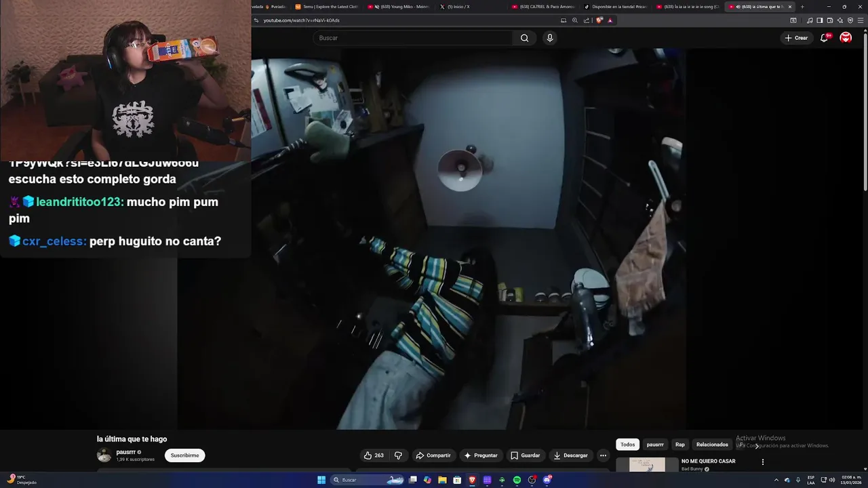This screenshot has height=488, width=868.
Task: Select the Rap filter chip
Action: [x=680, y=445]
